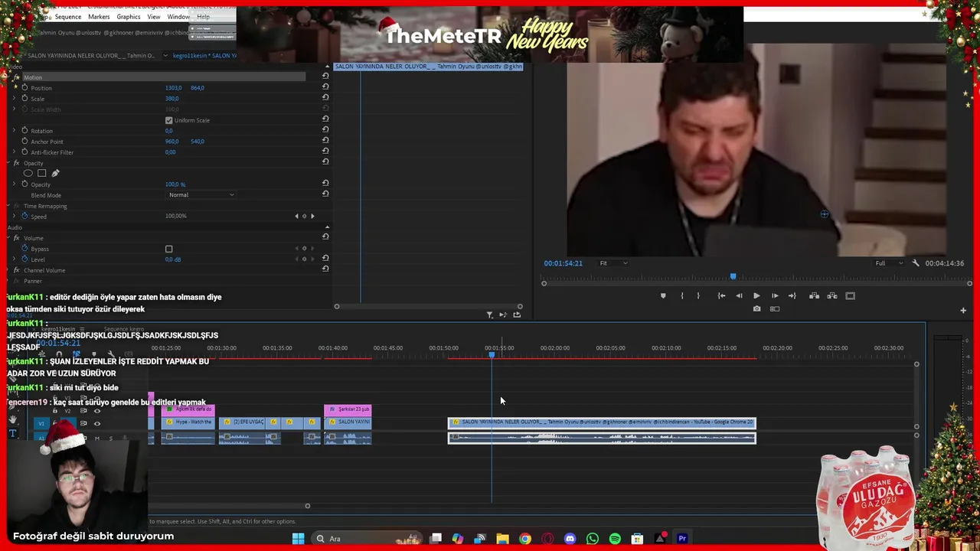Play the program monitor
Viewport: 980px width, 551px height.
[756, 295]
